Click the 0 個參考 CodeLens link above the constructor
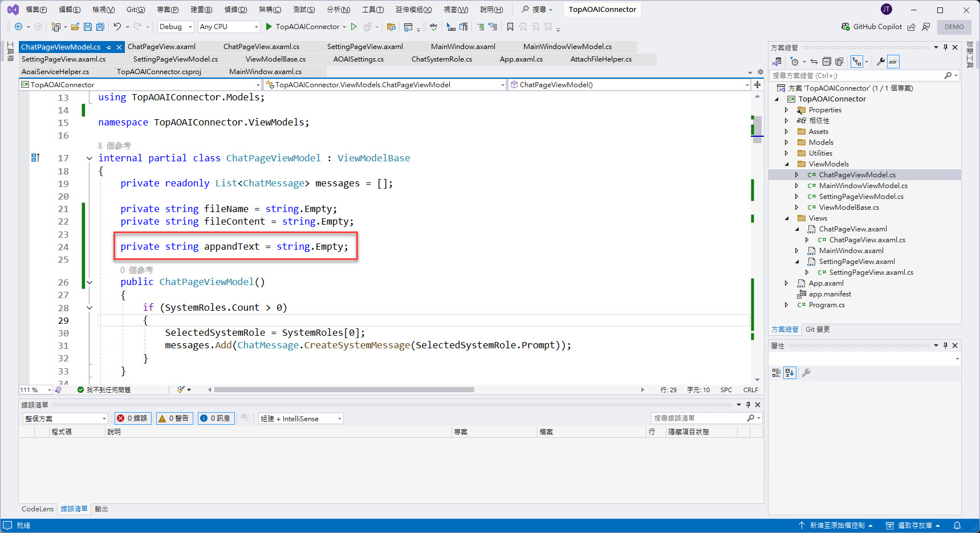 pos(136,270)
